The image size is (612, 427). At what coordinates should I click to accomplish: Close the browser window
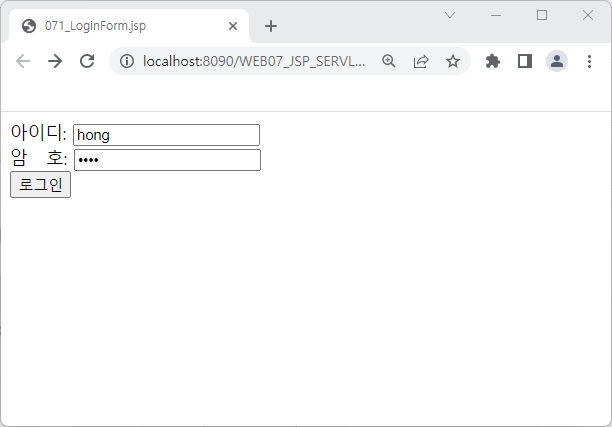pos(588,15)
